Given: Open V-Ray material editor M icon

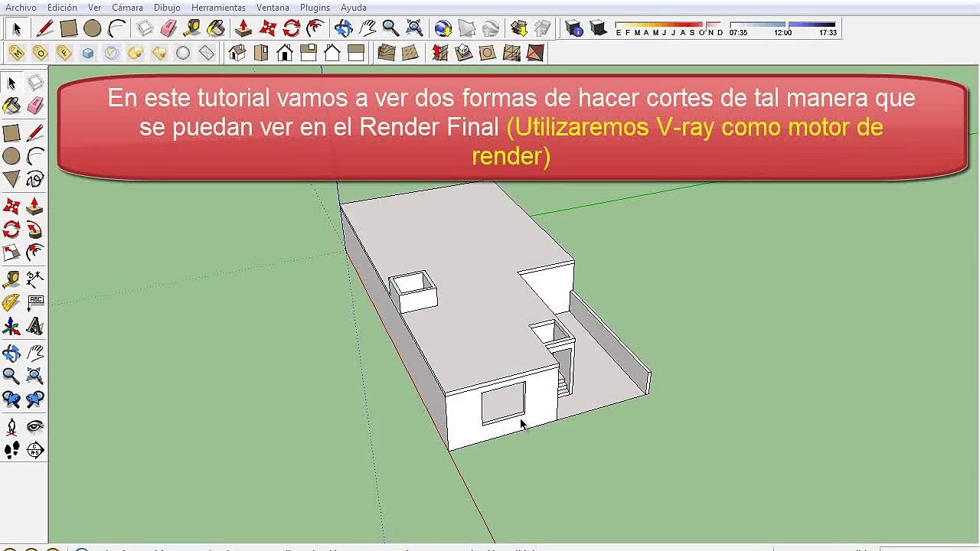Looking at the screenshot, I should [16, 53].
